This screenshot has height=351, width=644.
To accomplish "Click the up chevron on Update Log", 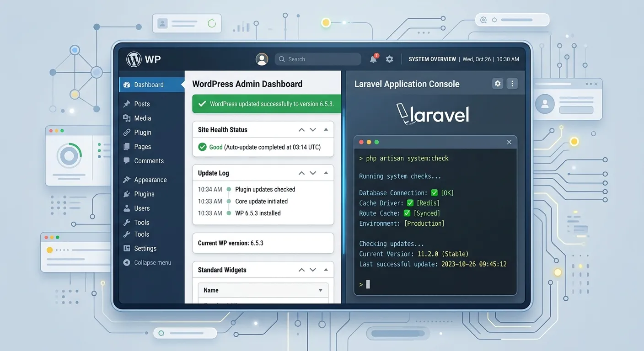I will pyautogui.click(x=301, y=173).
